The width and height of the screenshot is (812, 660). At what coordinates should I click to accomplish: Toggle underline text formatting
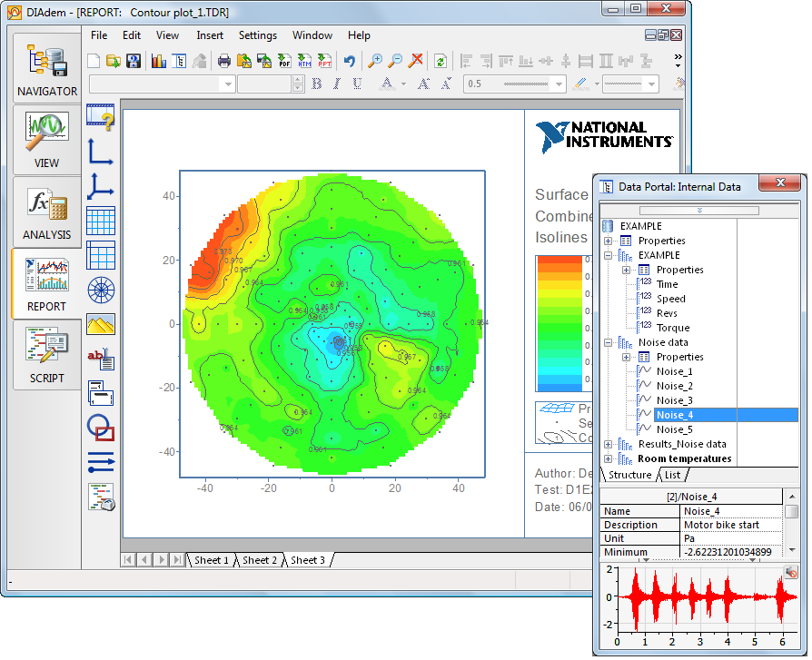click(357, 84)
